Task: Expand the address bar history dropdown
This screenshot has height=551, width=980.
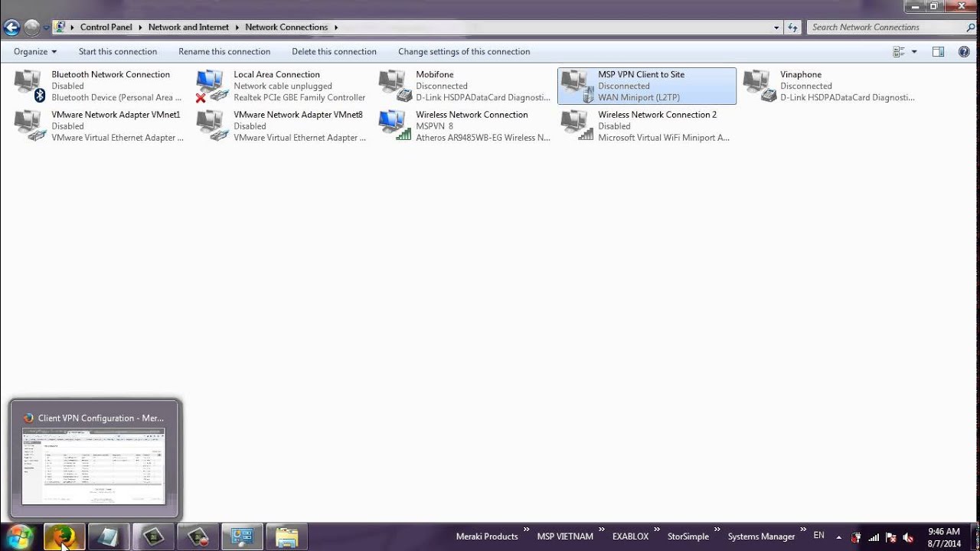Action: click(777, 28)
